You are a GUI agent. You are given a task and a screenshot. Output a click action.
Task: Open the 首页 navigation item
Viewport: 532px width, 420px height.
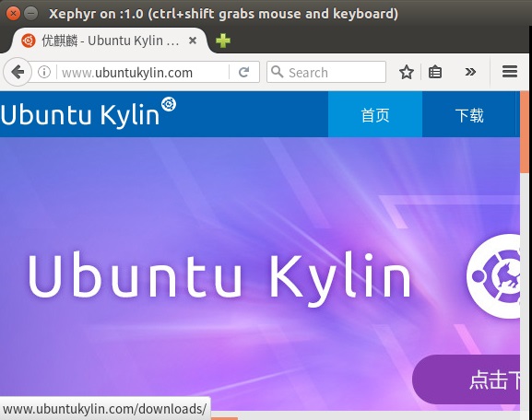click(375, 114)
